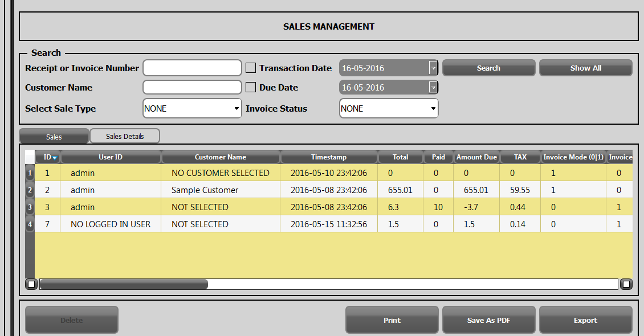
Task: Enable the Due Date checkbox
Action: point(251,88)
